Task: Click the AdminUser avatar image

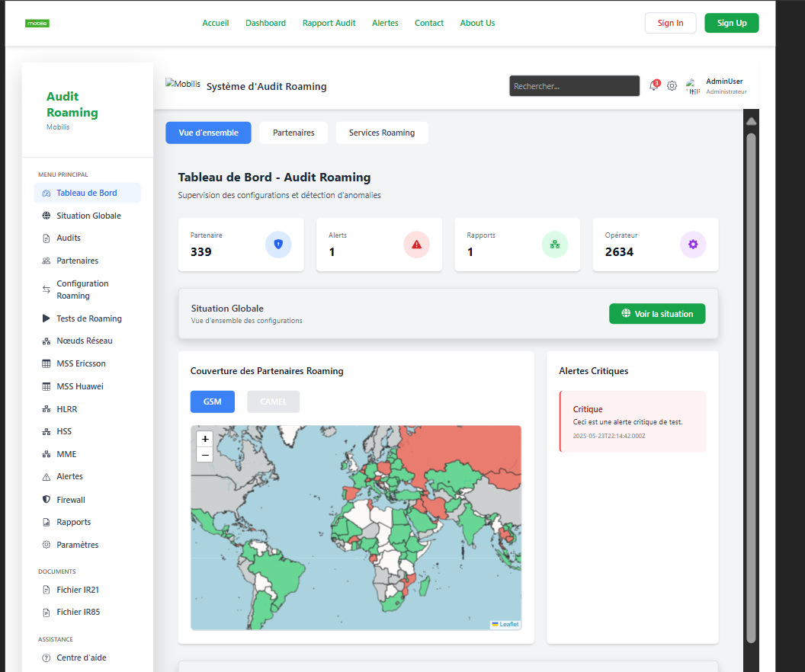Action: [x=692, y=86]
